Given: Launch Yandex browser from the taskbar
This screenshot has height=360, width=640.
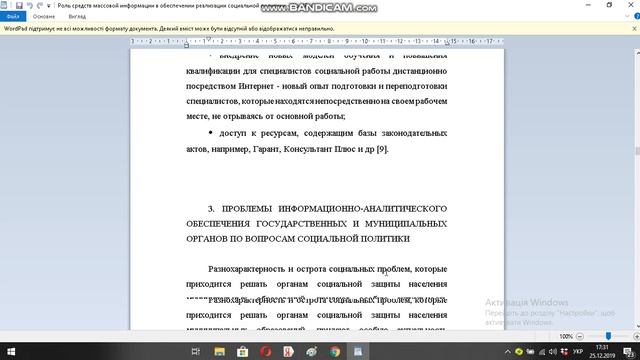Looking at the screenshot, I should 289,351.
